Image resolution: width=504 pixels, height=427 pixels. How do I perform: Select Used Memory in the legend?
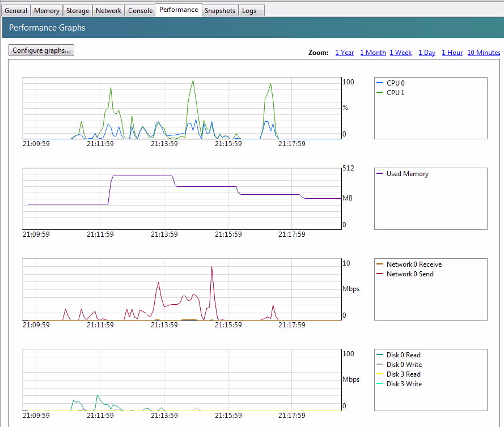point(407,174)
